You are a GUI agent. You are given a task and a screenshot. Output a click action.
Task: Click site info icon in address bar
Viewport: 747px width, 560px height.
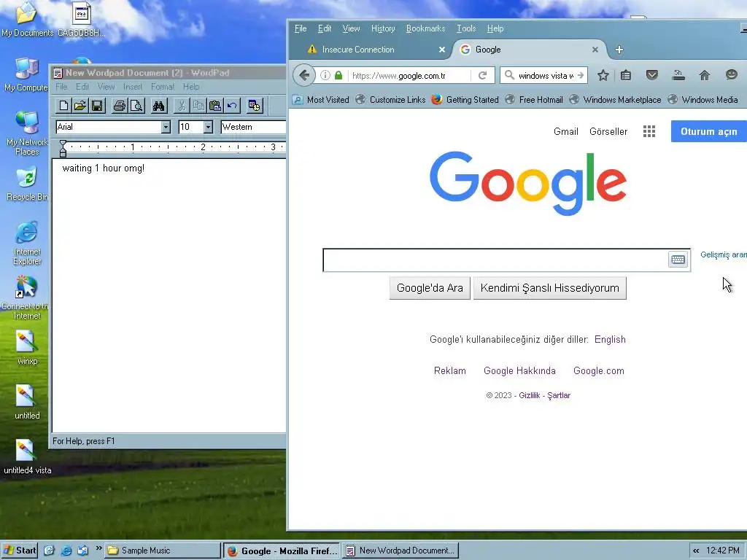(325, 75)
